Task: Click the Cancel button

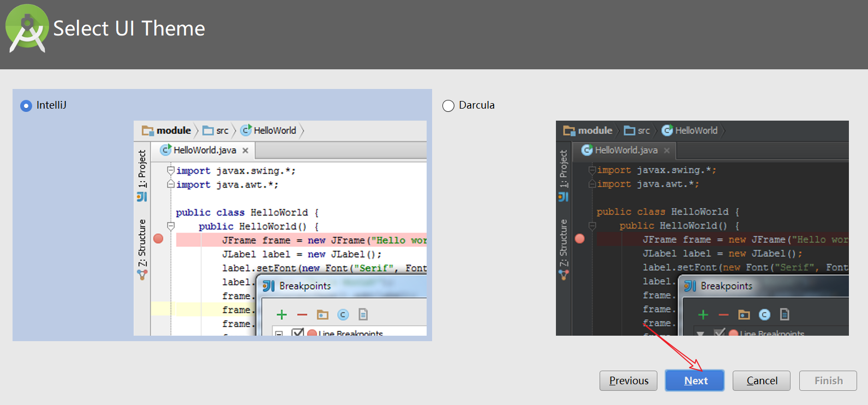Action: (762, 380)
